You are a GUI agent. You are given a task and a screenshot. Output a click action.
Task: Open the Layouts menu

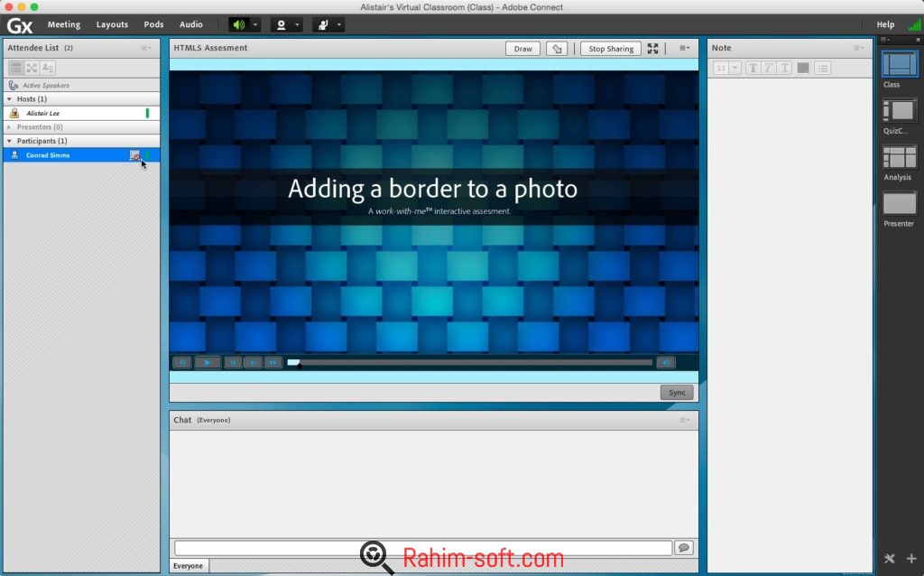(112, 24)
